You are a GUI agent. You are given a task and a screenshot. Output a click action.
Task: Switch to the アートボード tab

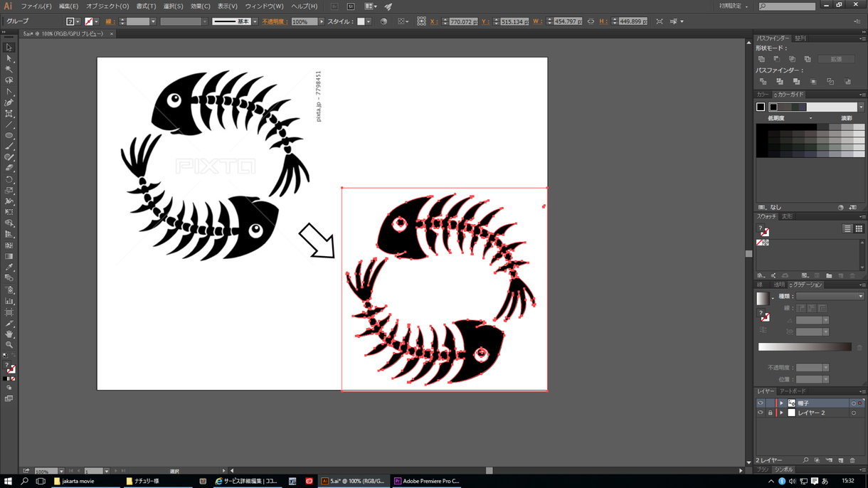(x=793, y=391)
